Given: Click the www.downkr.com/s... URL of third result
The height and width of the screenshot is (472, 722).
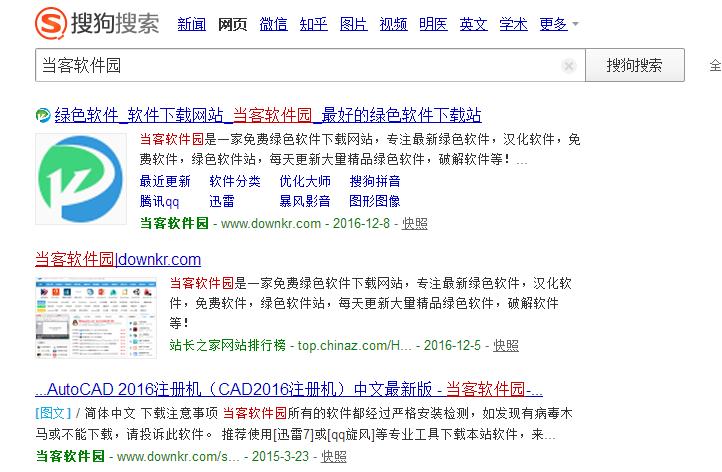Looking at the screenshot, I should [x=178, y=456].
